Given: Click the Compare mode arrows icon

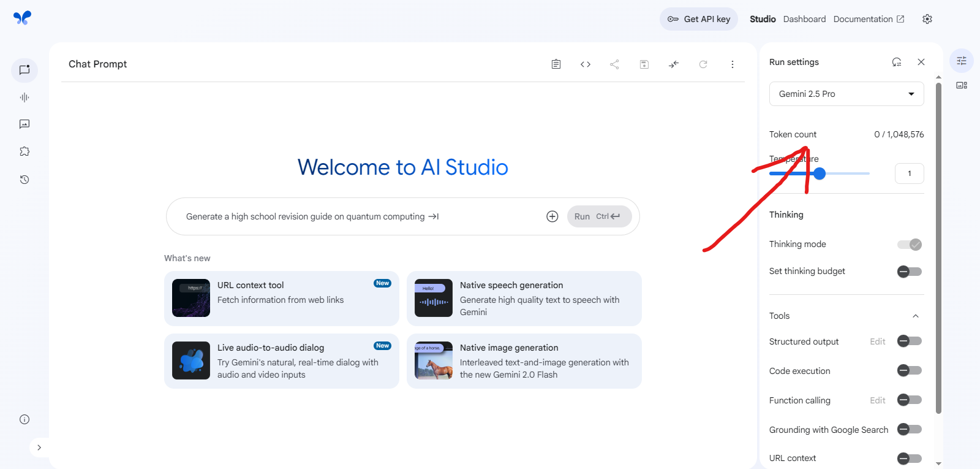Looking at the screenshot, I should coord(674,64).
